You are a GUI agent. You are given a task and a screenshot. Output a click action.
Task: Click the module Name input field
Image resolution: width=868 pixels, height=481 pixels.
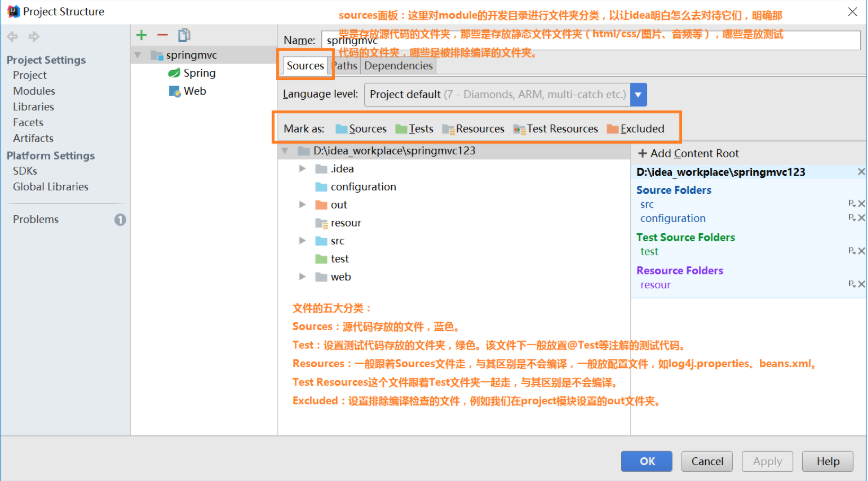coord(591,40)
